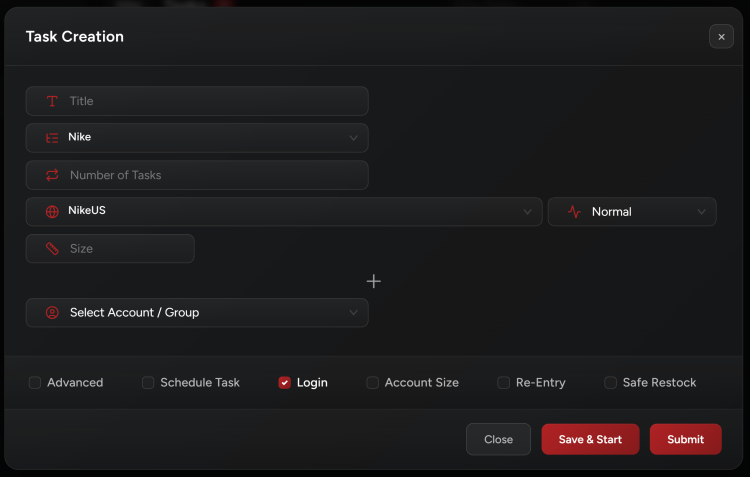The height and width of the screenshot is (477, 750).
Task: Tick the Schedule Task checkbox
Action: 148,383
